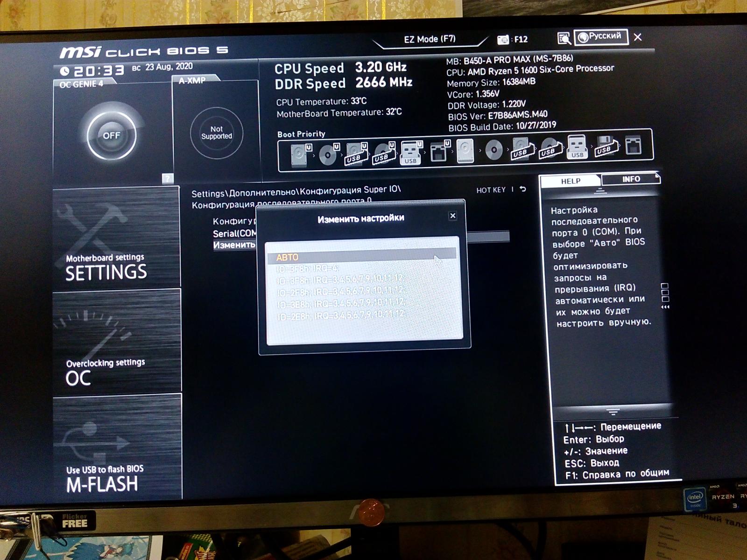The height and width of the screenshot is (560, 747).
Task: Click the 20:33 clock display
Action: (x=99, y=70)
